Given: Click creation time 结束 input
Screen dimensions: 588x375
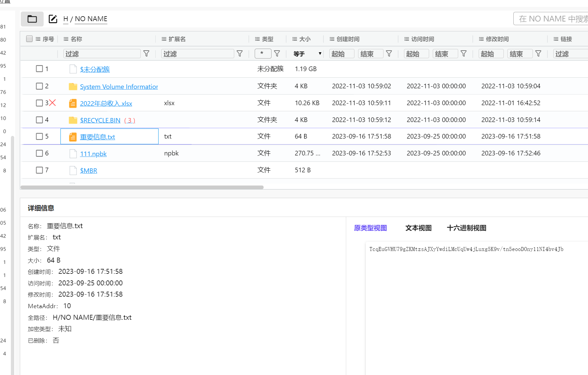Looking at the screenshot, I should [x=371, y=54].
